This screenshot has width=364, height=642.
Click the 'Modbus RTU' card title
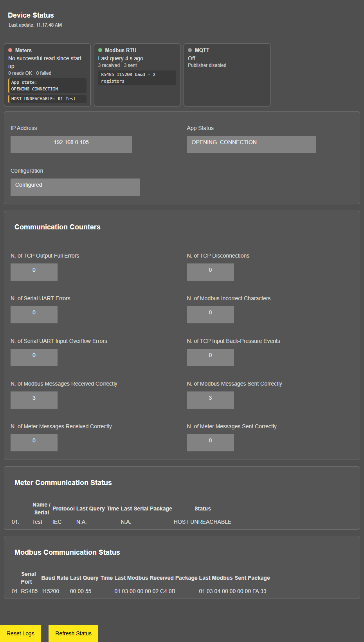pos(121,50)
